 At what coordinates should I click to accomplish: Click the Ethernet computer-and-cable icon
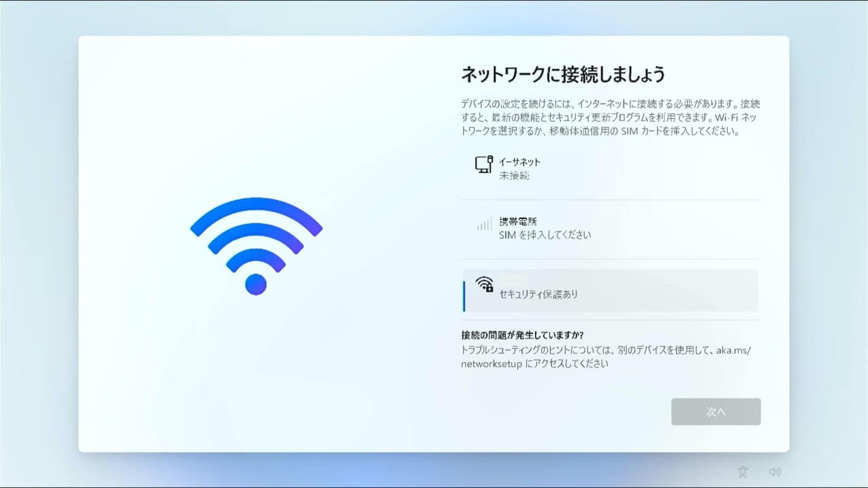(x=483, y=164)
